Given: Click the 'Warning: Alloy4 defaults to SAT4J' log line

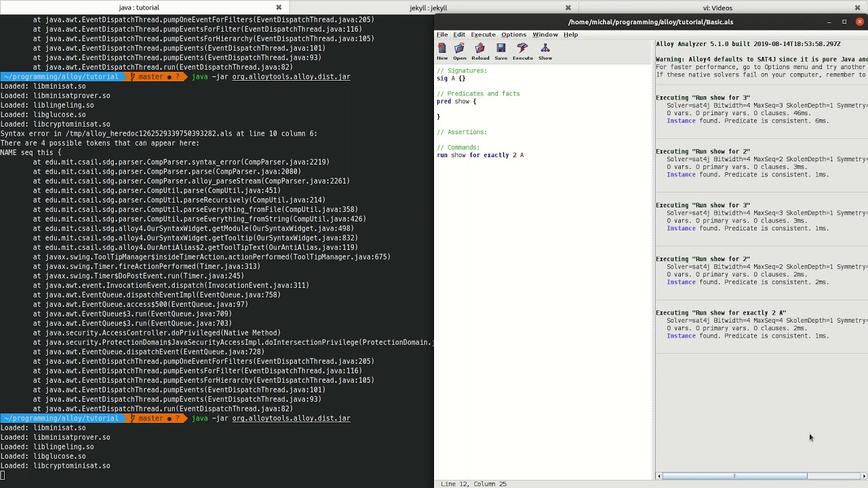Looking at the screenshot, I should (761, 60).
